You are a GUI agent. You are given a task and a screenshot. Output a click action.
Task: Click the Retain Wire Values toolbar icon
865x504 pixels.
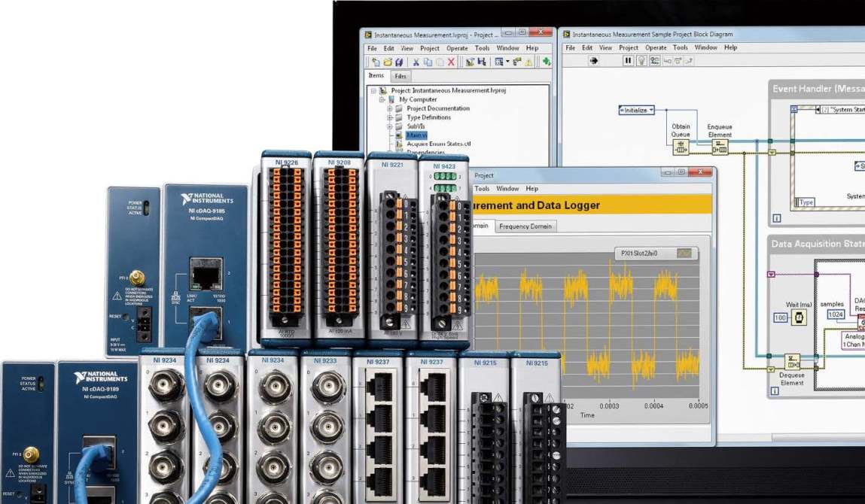pyautogui.click(x=654, y=61)
